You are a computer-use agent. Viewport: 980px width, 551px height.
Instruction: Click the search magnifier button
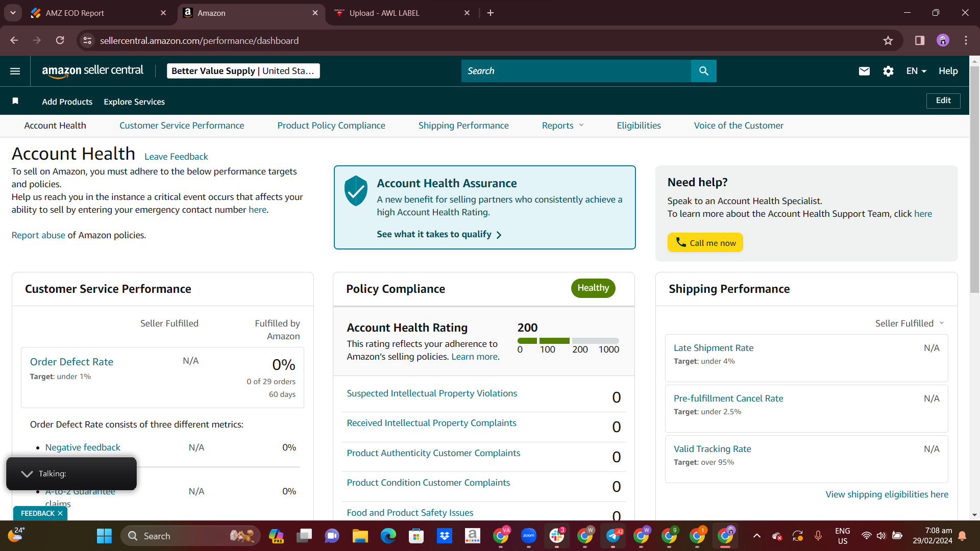[x=703, y=71]
